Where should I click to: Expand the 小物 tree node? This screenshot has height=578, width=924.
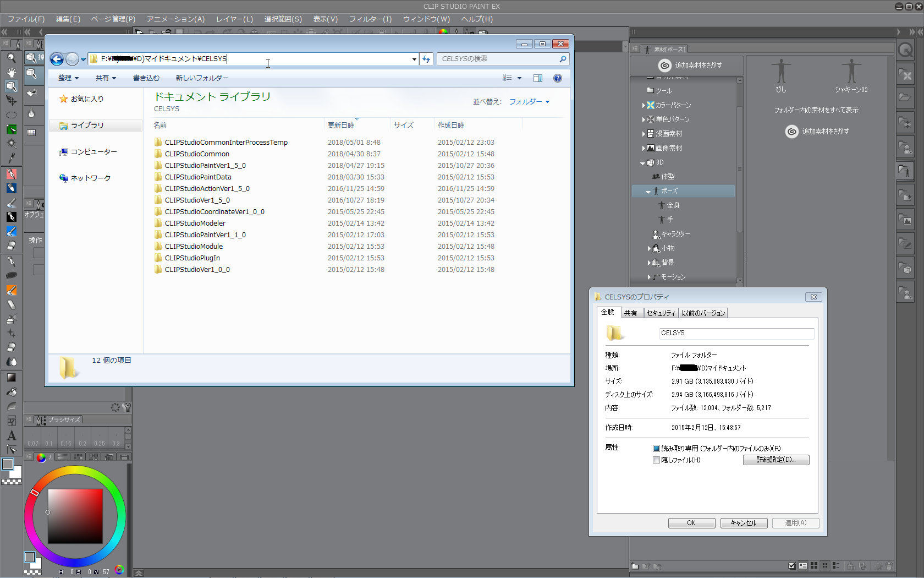(x=649, y=248)
